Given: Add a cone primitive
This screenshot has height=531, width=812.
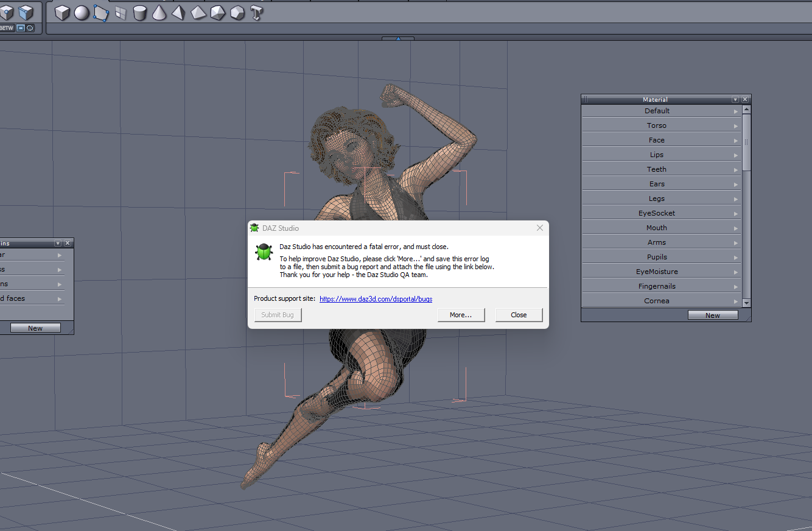Looking at the screenshot, I should pyautogui.click(x=159, y=13).
